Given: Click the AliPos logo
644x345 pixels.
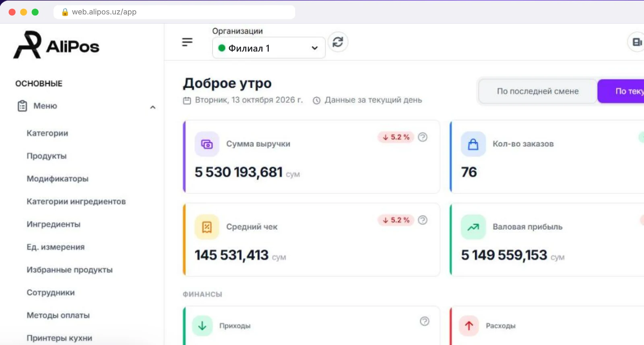Looking at the screenshot, I should [56, 45].
